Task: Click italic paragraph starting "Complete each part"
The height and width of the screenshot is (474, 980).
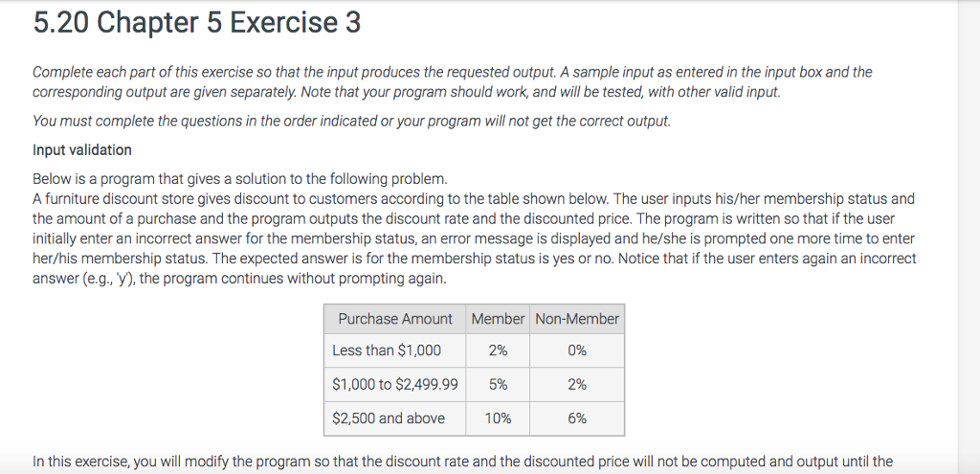Action: (x=452, y=81)
